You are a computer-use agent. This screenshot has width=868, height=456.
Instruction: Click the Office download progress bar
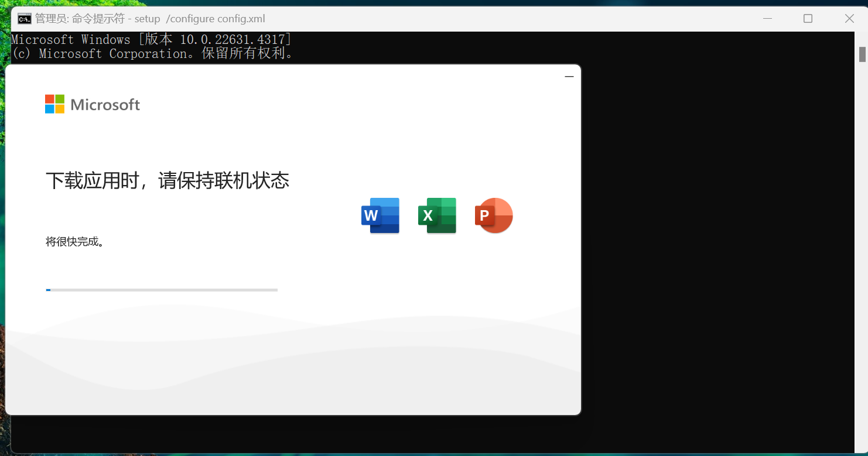tap(162, 290)
